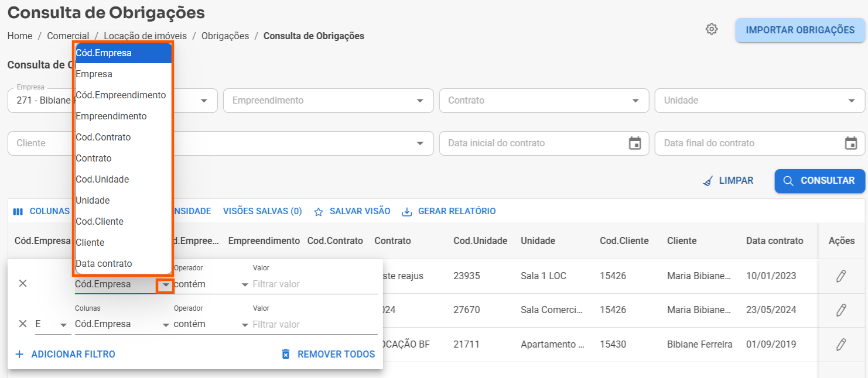The width and height of the screenshot is (868, 378).
Task: Select Unidade list option
Action: pyautogui.click(x=124, y=200)
